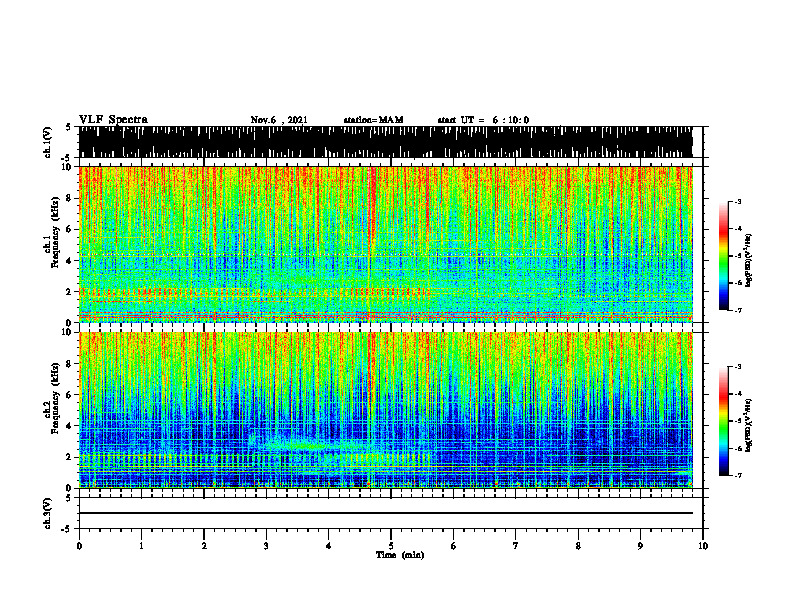
Task: Click time axis tick label "9"
Action: [x=640, y=546]
